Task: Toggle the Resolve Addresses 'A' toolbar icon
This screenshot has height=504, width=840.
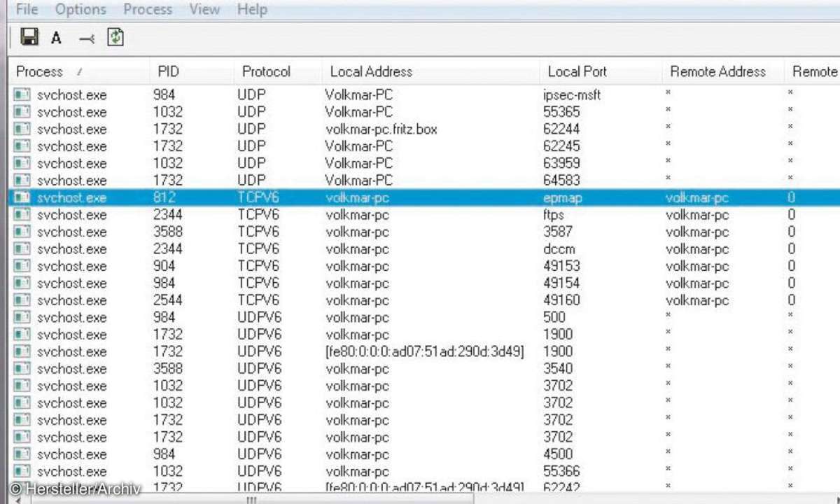Action: (x=56, y=38)
